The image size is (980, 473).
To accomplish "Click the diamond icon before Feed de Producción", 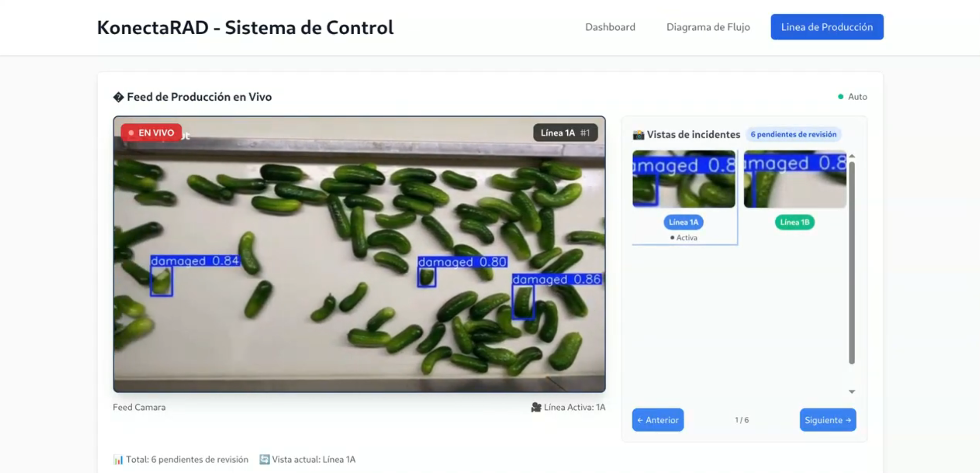I will coord(118,97).
